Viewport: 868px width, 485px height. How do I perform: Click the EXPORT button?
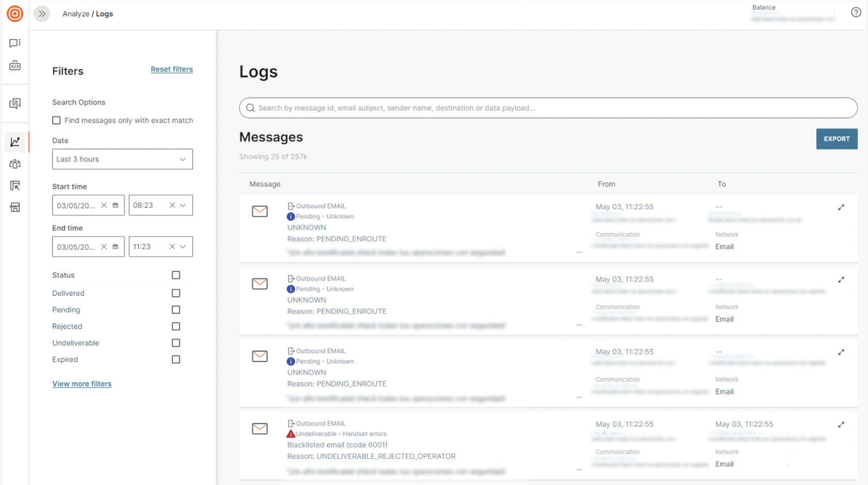[x=836, y=139]
